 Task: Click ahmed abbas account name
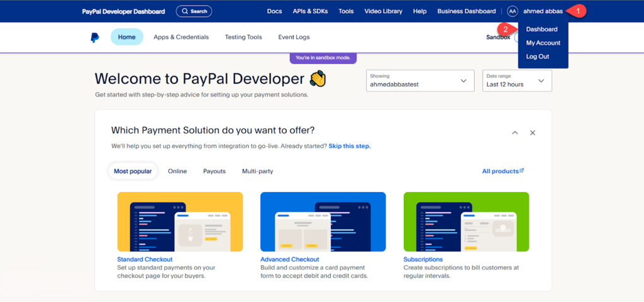[543, 11]
